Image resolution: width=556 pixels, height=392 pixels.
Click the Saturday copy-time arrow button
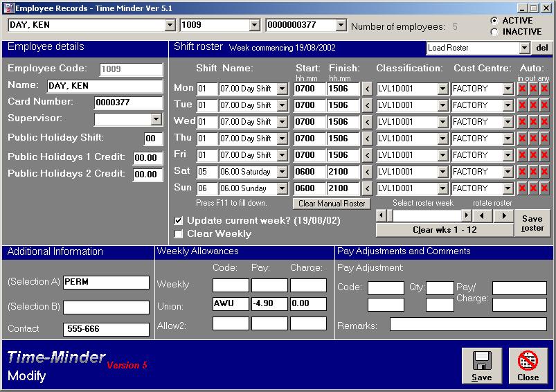click(x=368, y=172)
